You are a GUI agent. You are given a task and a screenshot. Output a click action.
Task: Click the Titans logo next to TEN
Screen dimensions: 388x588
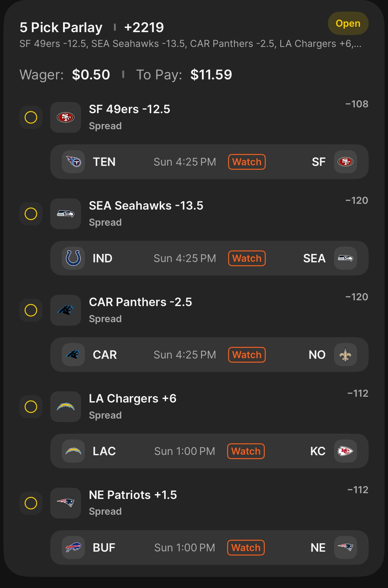73,162
